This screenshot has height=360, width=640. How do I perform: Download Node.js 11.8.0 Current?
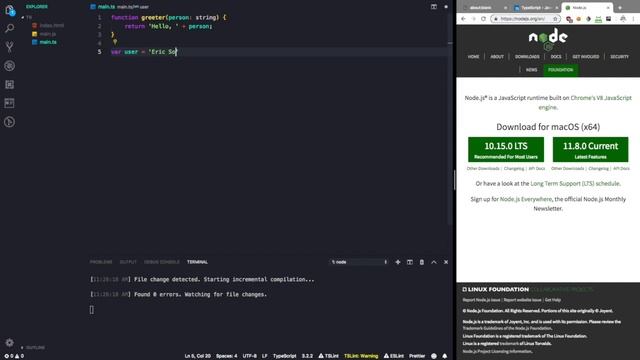click(x=590, y=149)
